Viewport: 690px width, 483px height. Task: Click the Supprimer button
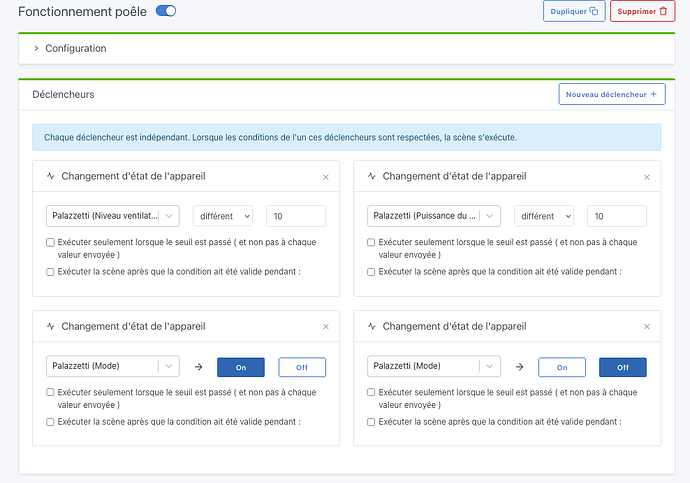click(x=642, y=11)
